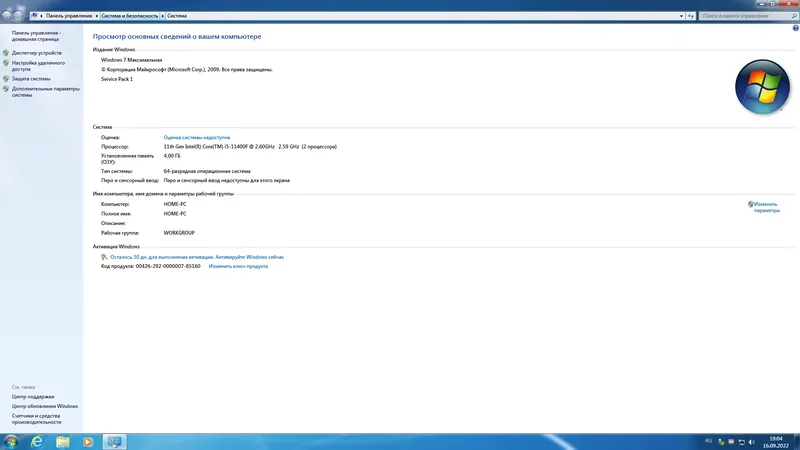Click HOME-PC next to Компьютер label
This screenshot has height=450, width=800.
(175, 204)
